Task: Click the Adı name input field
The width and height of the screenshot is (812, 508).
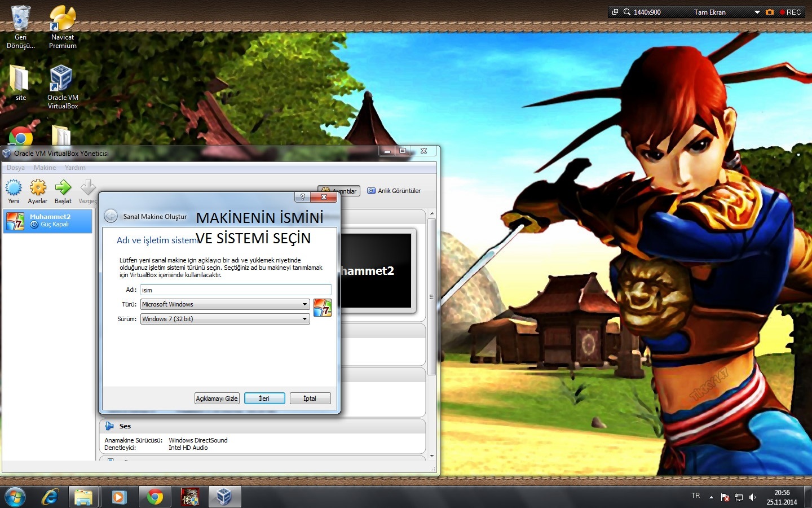Action: [236, 290]
